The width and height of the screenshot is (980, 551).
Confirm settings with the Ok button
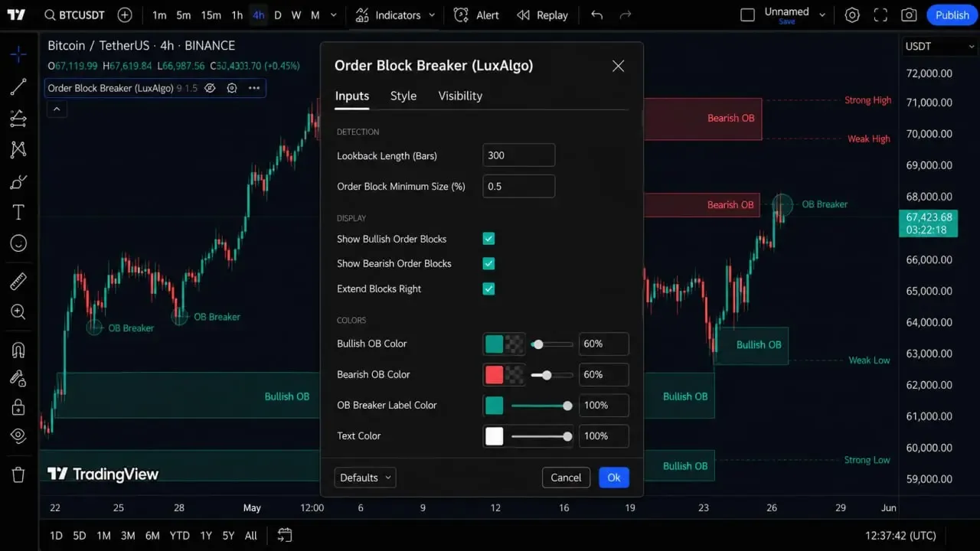click(x=614, y=478)
